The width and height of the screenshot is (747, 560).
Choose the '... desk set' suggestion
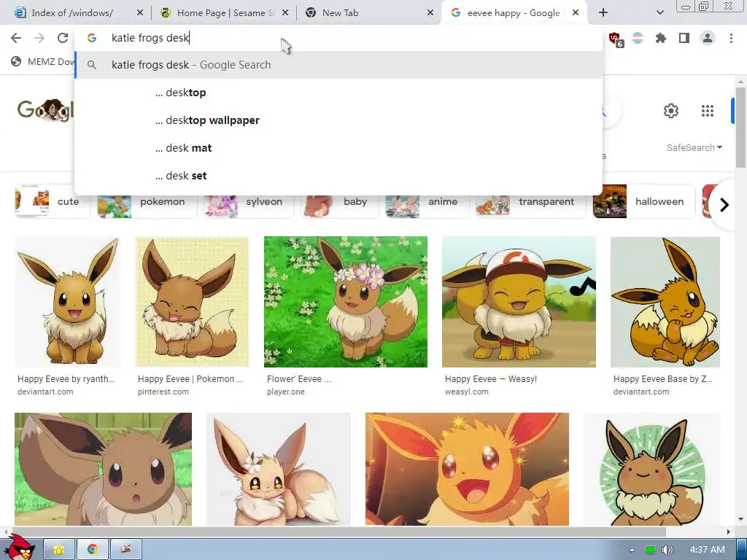pos(338,176)
